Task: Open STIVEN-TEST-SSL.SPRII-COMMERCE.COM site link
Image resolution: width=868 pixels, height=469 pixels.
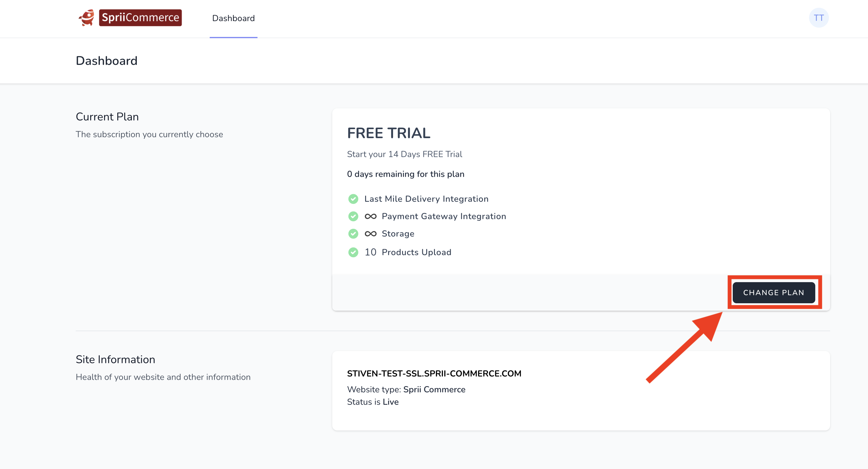Action: coord(434,373)
